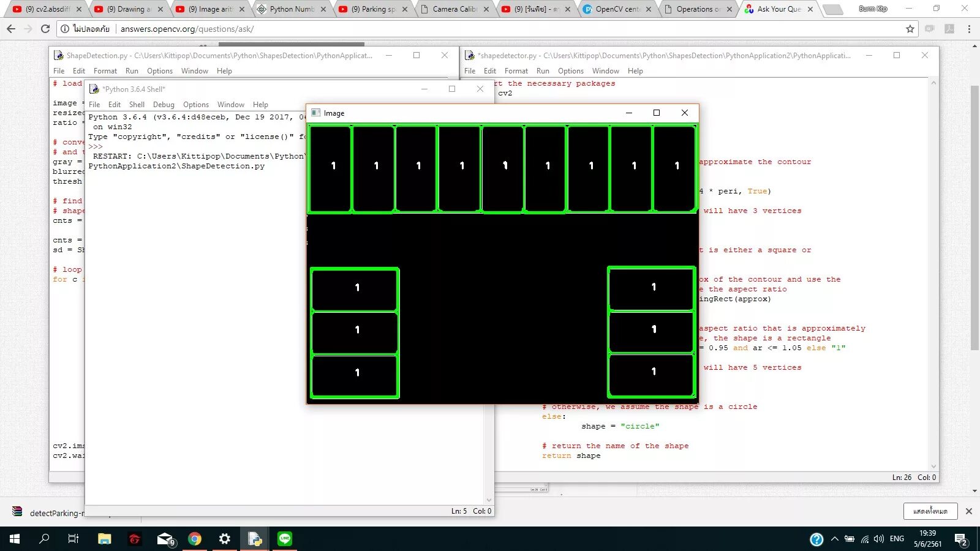Image resolution: width=980 pixels, height=551 pixels.
Task: Open Help menu in shapedetector.py window
Action: [635, 71]
